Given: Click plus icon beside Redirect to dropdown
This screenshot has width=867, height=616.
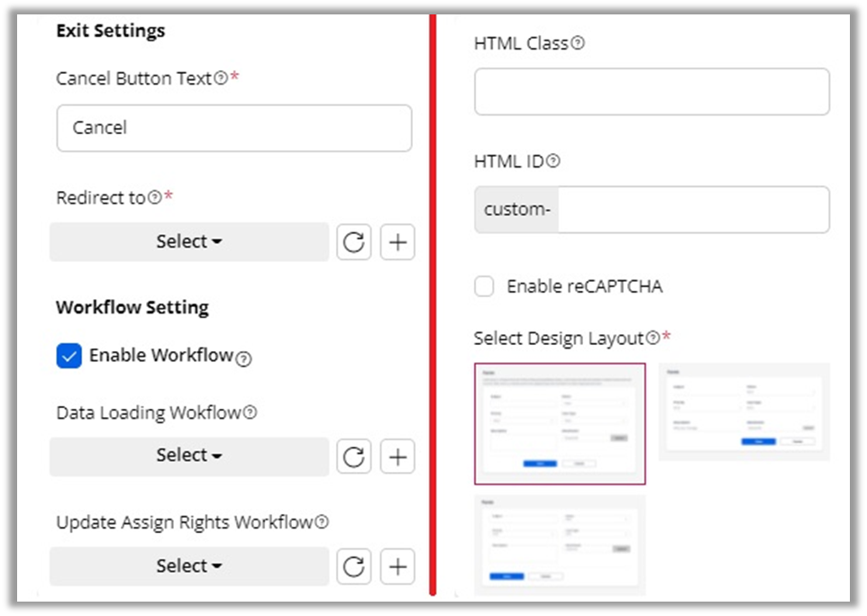Looking at the screenshot, I should point(397,242).
